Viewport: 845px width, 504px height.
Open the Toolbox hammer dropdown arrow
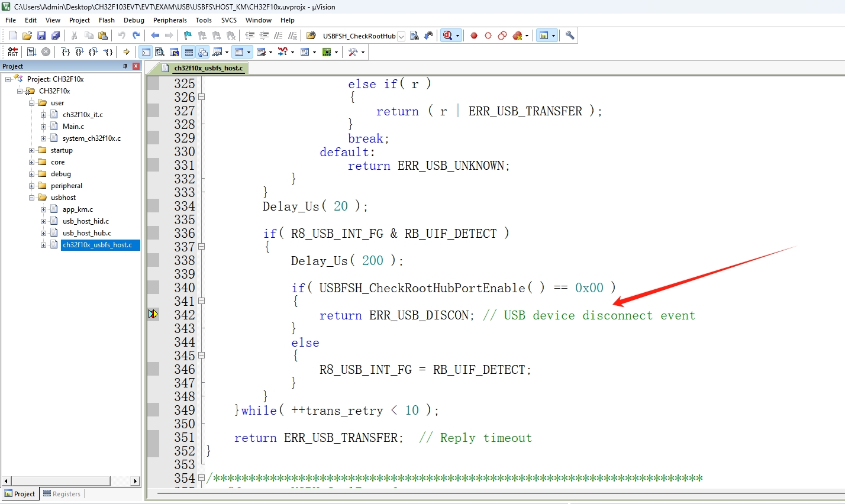363,52
